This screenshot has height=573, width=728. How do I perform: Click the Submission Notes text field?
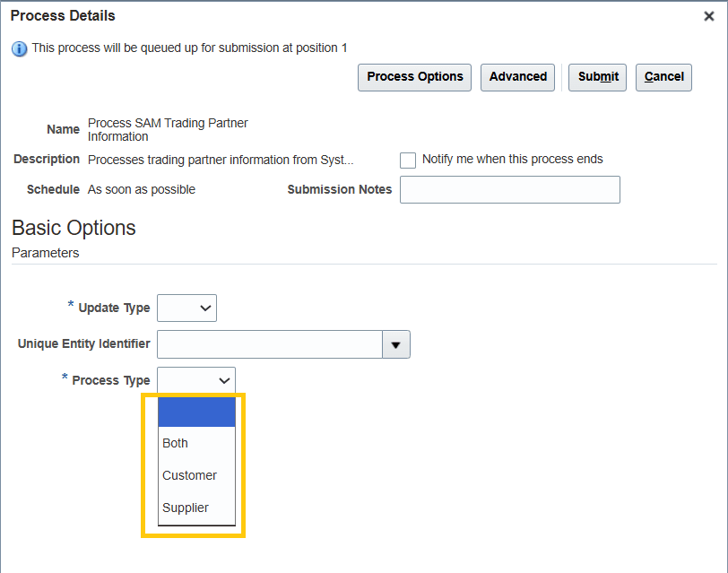pos(509,189)
